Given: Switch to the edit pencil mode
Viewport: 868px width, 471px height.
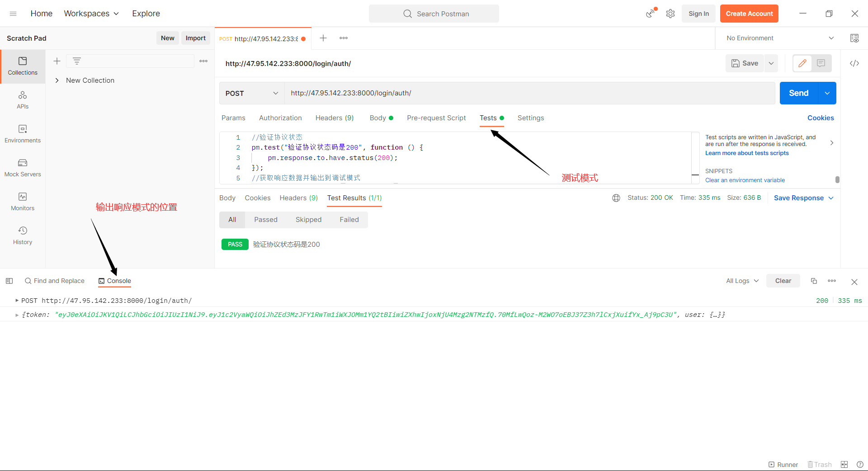Looking at the screenshot, I should [802, 63].
